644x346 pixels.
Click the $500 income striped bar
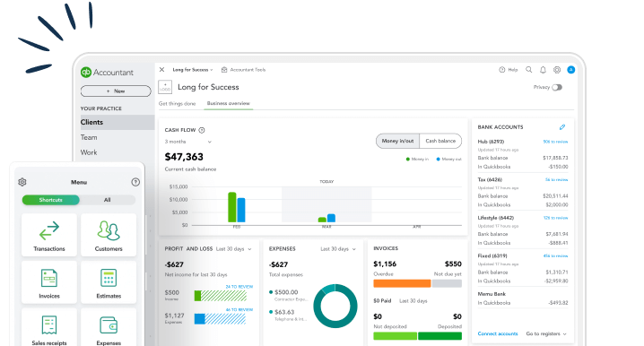click(x=221, y=296)
